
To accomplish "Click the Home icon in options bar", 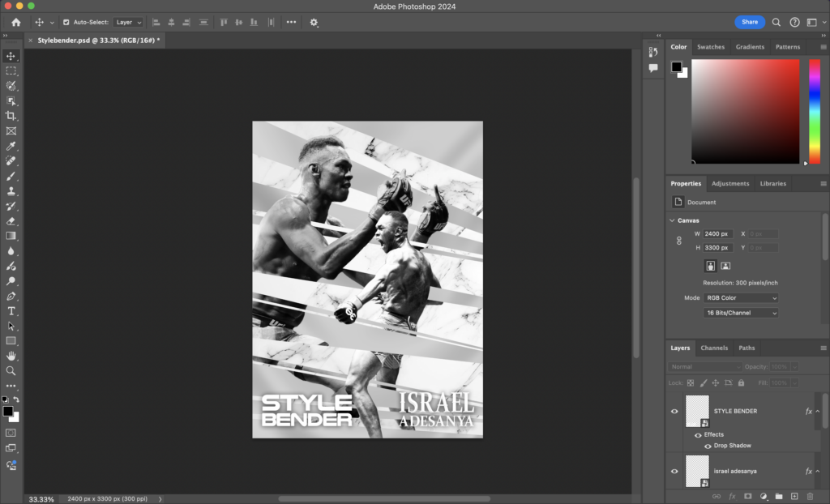I will (x=16, y=22).
